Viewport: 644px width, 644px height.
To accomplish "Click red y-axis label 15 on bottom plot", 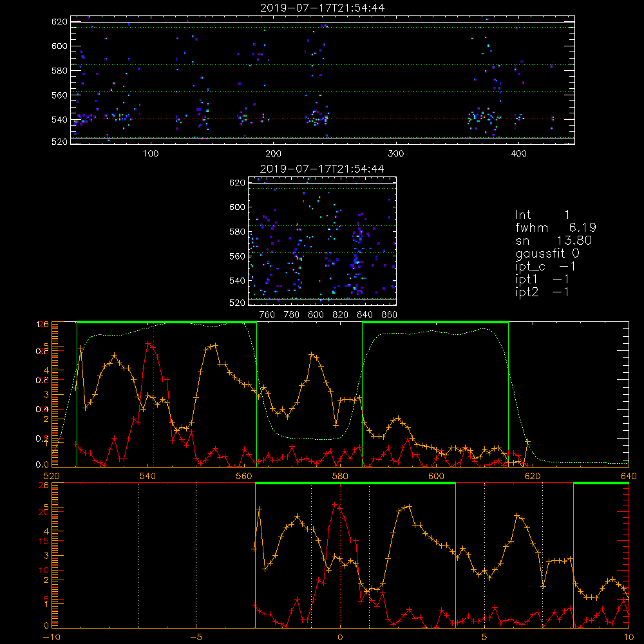I will click(x=44, y=541).
